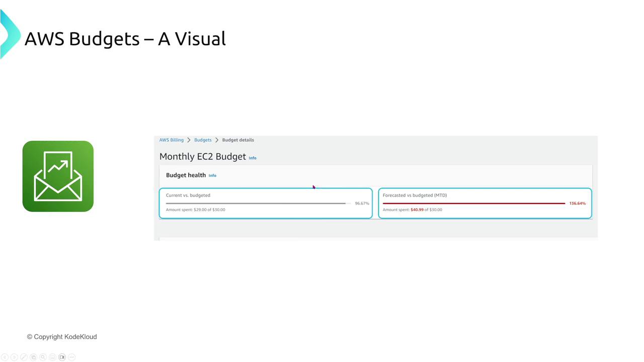Viewport: 644px width, 362px height.
Task: Click the 136.64% forecast percentage
Action: pos(578,203)
